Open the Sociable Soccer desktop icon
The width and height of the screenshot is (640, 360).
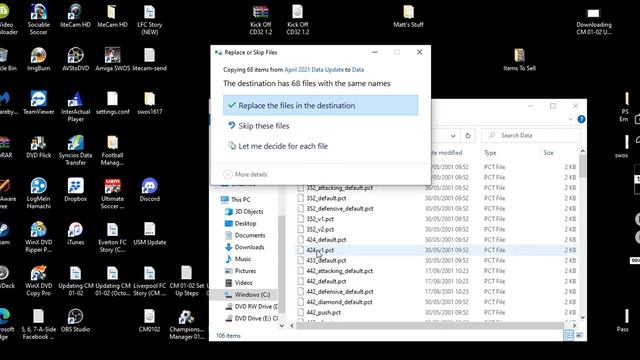38,20
